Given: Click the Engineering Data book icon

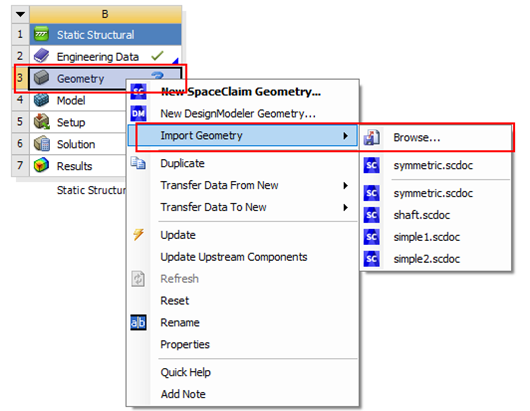Looking at the screenshot, I should coord(42,56).
